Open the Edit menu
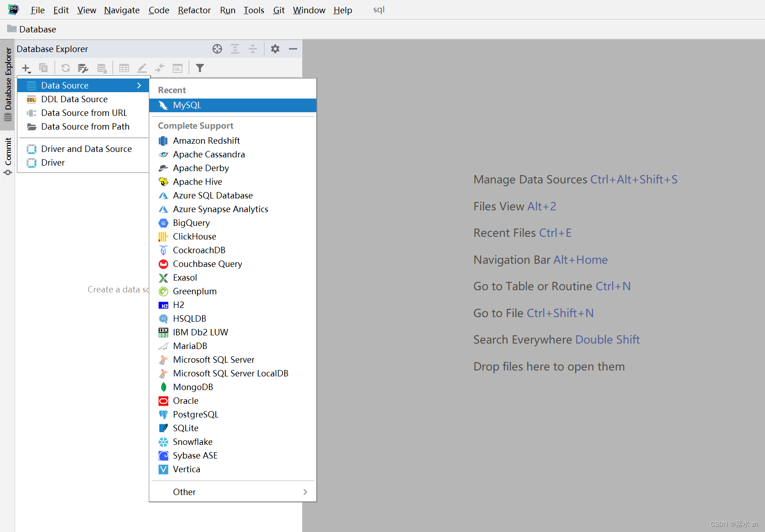This screenshot has width=765, height=532. click(x=61, y=10)
